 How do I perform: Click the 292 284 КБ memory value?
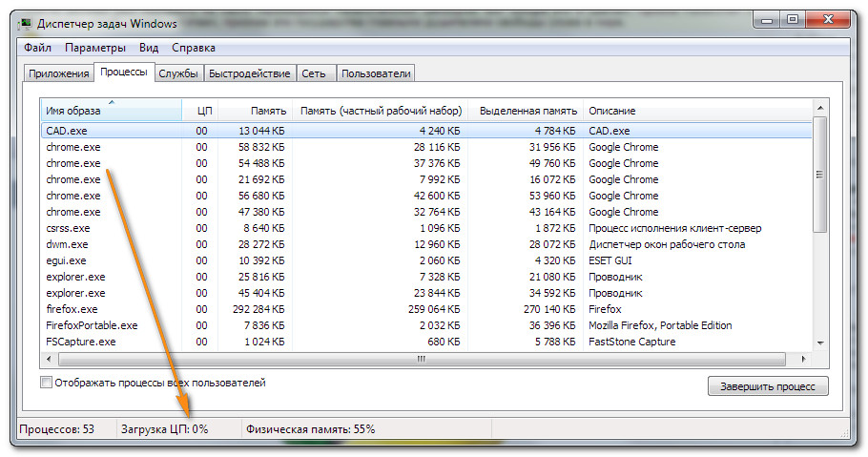point(258,309)
